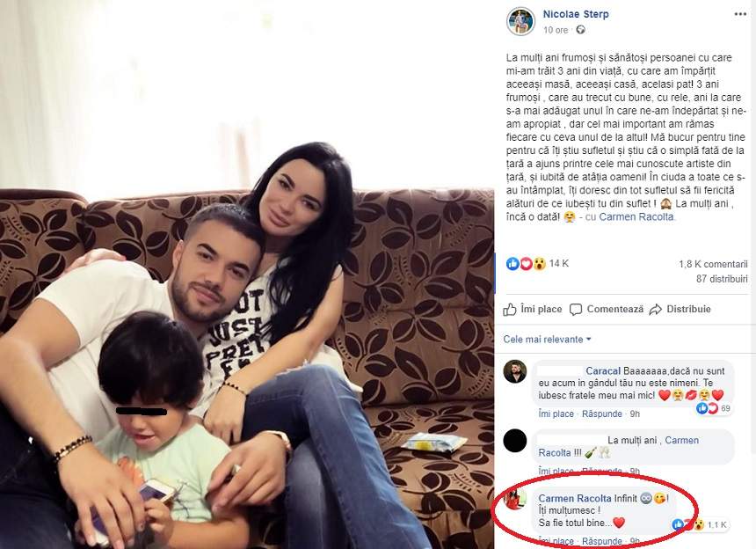
Task: Click the Comentează speech bubble icon
Action: tap(576, 310)
